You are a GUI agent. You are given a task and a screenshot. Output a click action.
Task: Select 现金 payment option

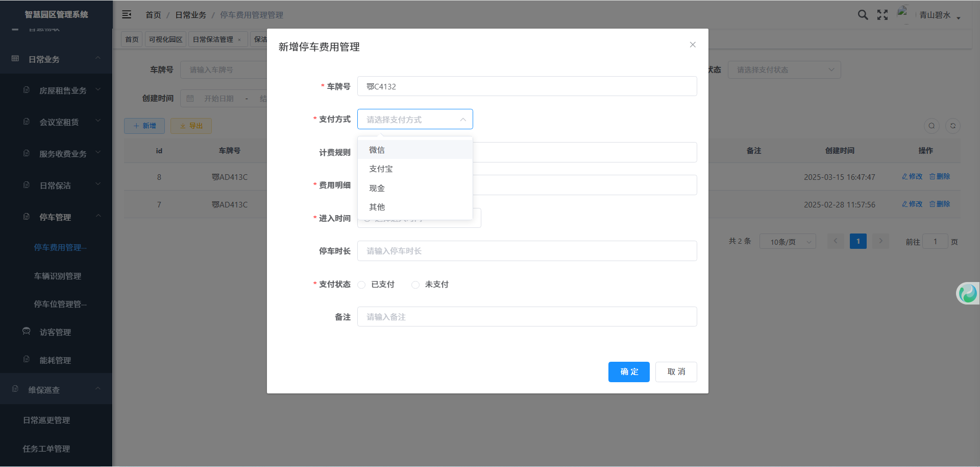point(377,188)
